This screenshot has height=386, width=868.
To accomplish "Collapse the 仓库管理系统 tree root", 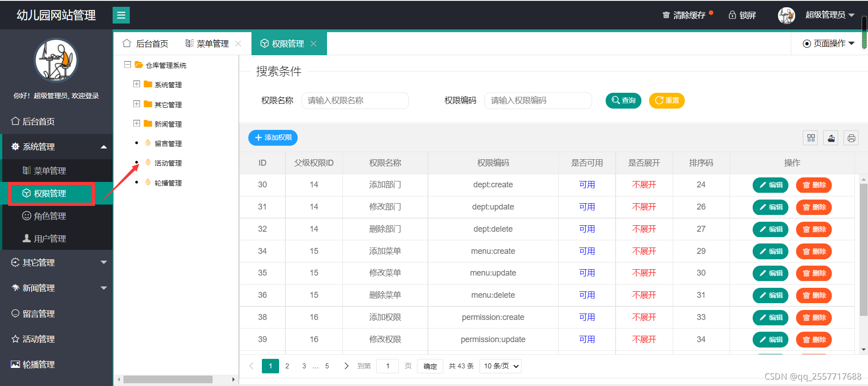I will coord(128,65).
